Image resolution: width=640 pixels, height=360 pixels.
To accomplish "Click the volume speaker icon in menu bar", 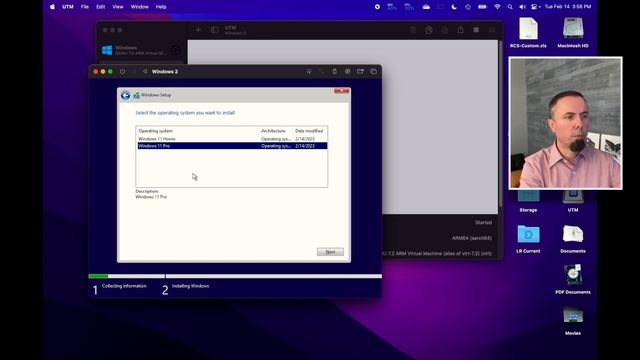I will (522, 7).
